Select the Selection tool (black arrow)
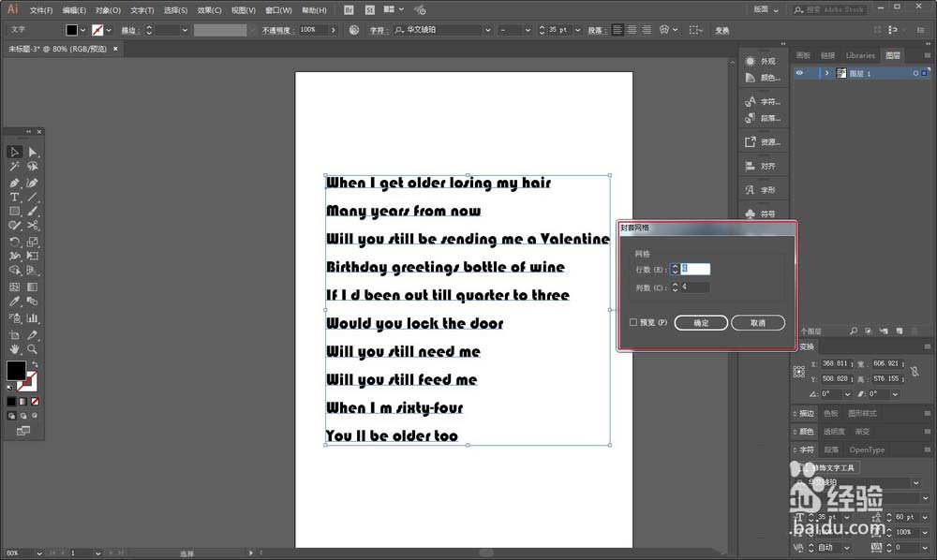937x560 pixels. [x=14, y=153]
